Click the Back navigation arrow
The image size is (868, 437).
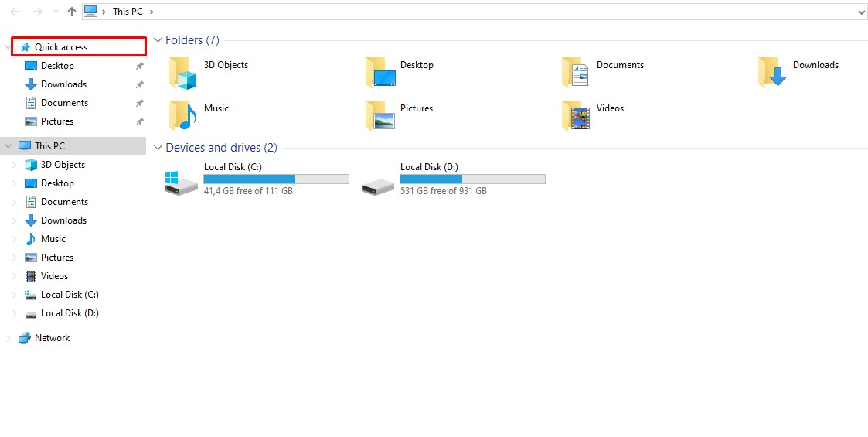[15, 11]
